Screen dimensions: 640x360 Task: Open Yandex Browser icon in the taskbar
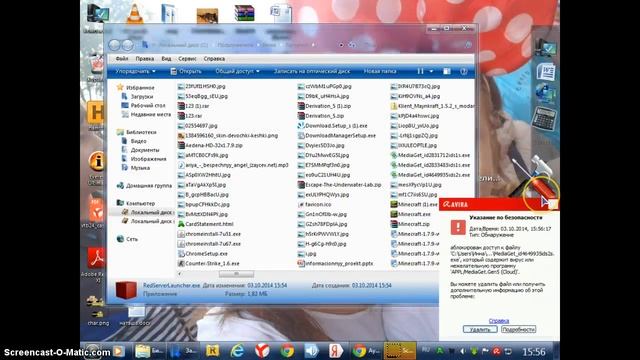[x=262, y=351]
